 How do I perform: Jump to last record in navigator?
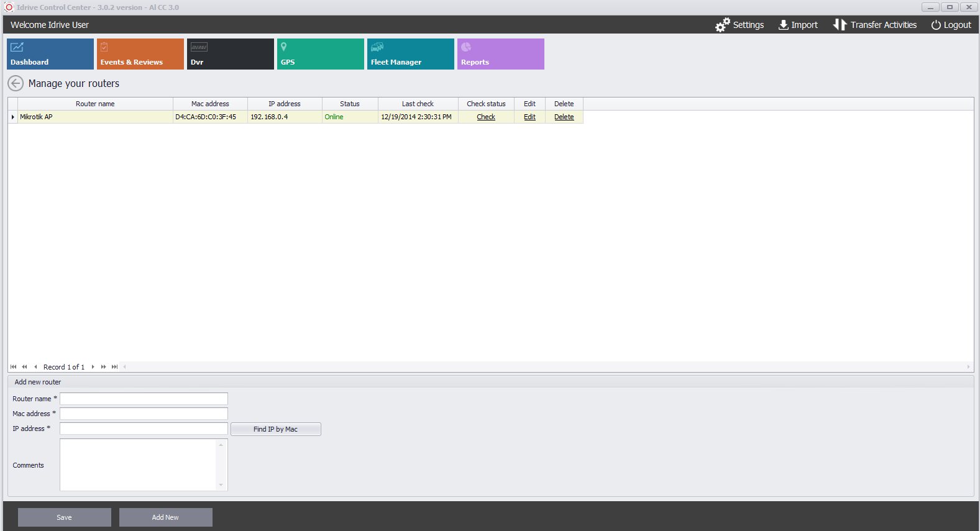point(115,367)
